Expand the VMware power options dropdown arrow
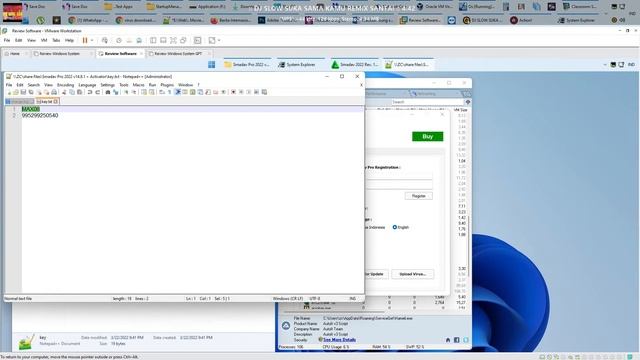 pos(92,40)
